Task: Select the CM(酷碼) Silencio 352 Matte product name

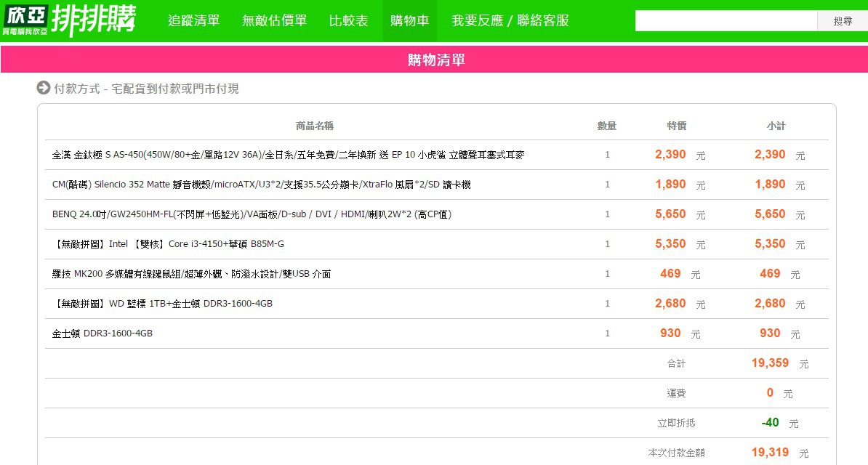Action: pyautogui.click(x=261, y=185)
